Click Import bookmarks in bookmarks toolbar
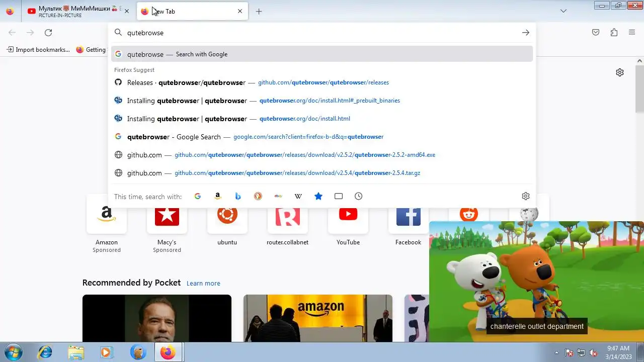Image resolution: width=644 pixels, height=362 pixels. tap(38, 50)
